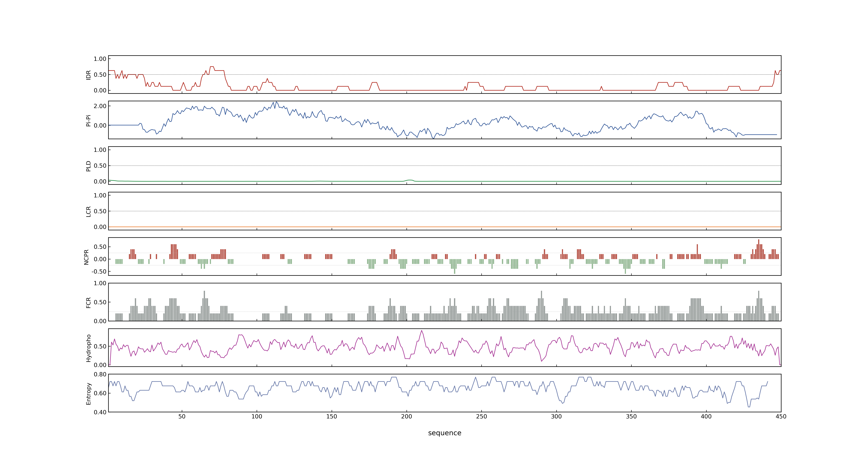868x463 pixels.
Task: Click the 0.50 tick of the PLD panel
Action: point(100,166)
